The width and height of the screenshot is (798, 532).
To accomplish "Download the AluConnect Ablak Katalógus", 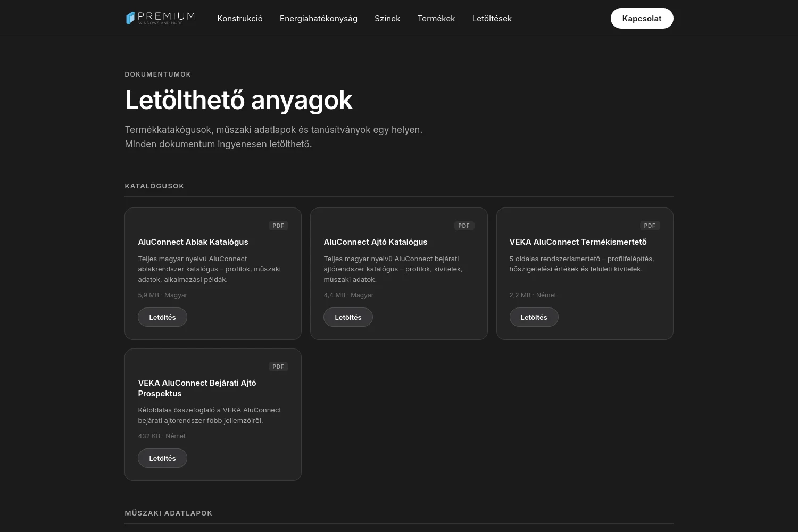I will point(162,317).
